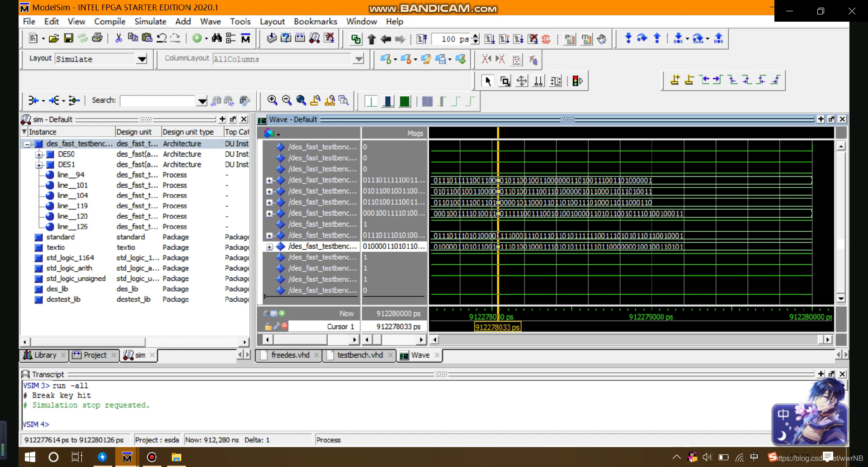The image size is (868, 467).
Task: Click the Zoom In magnifier icon
Action: coord(272,100)
